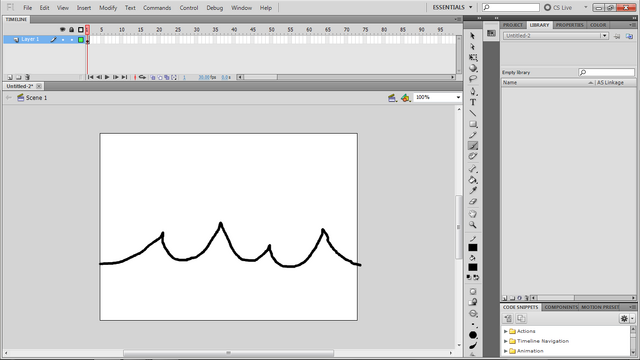Open the Brush Shape option

click(x=473, y=335)
